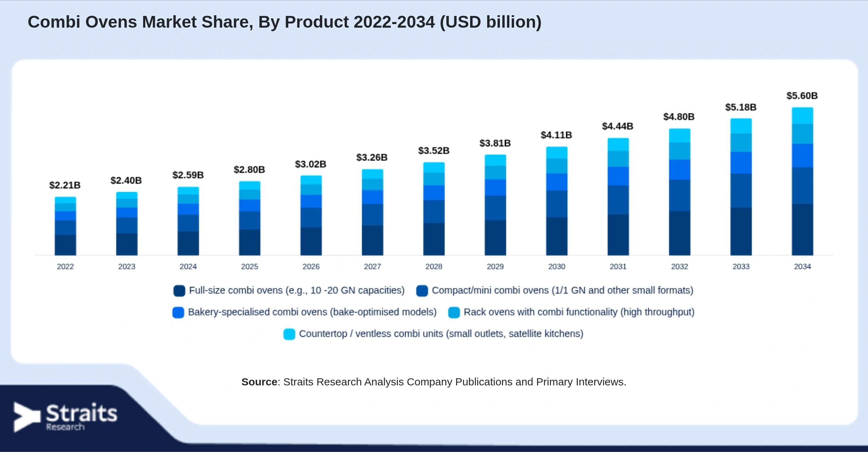
Task: Click the $2.40B value label
Action: point(126,181)
